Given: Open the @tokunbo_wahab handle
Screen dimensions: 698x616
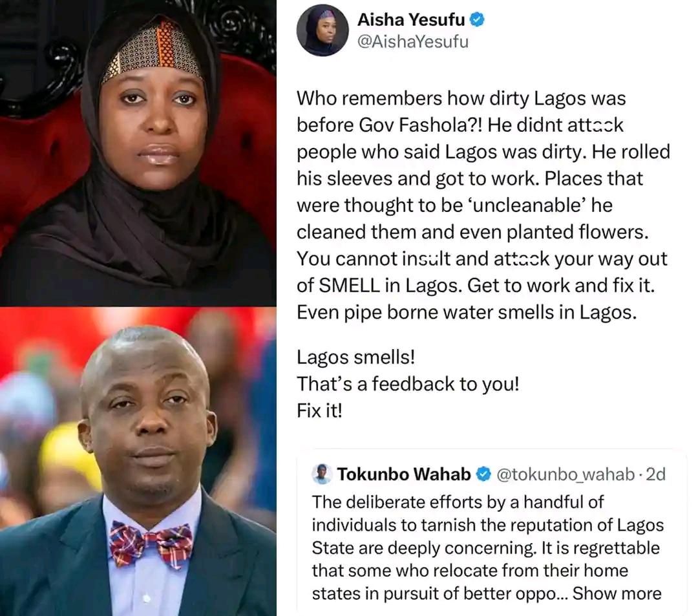Looking at the screenshot, I should click(x=566, y=475).
